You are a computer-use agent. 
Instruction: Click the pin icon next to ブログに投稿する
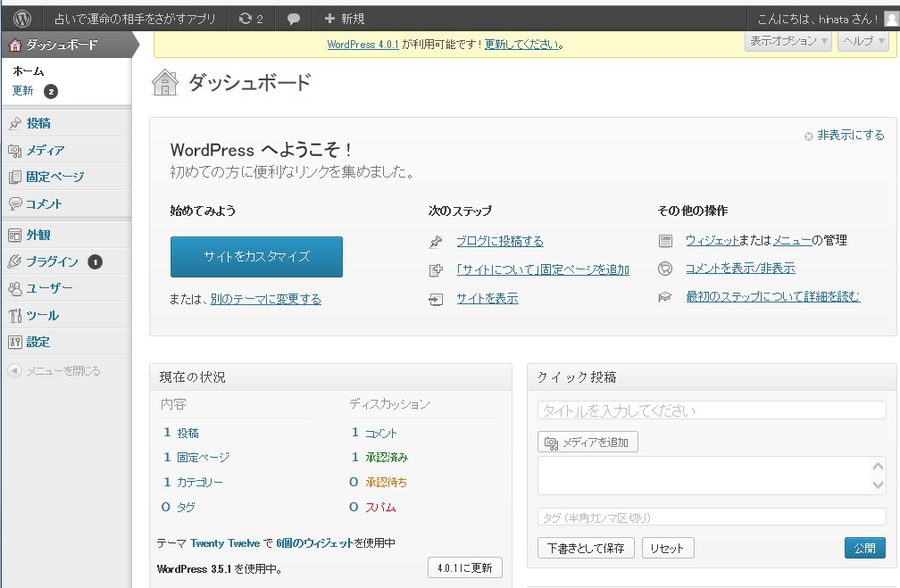(436, 242)
